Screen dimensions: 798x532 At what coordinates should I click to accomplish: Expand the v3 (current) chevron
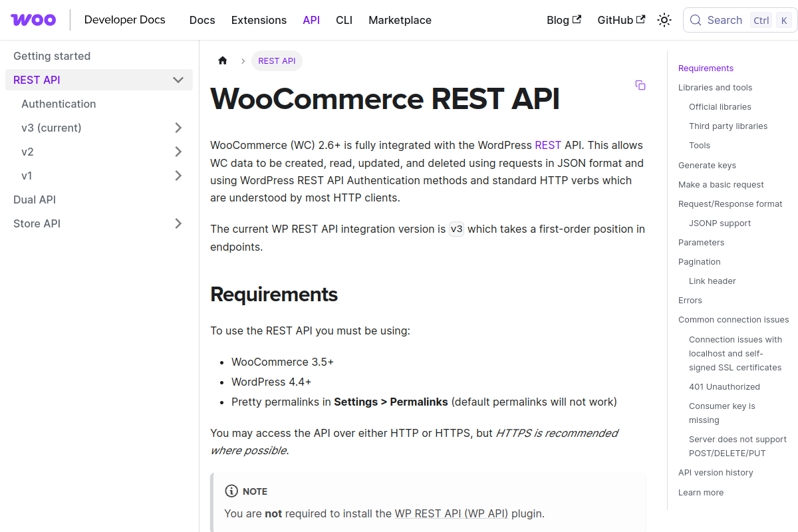pyautogui.click(x=178, y=128)
